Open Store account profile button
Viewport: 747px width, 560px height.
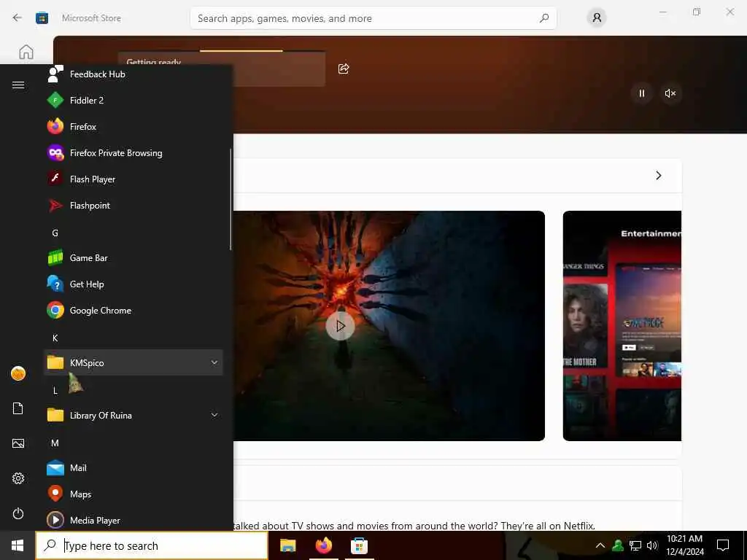[x=597, y=18]
